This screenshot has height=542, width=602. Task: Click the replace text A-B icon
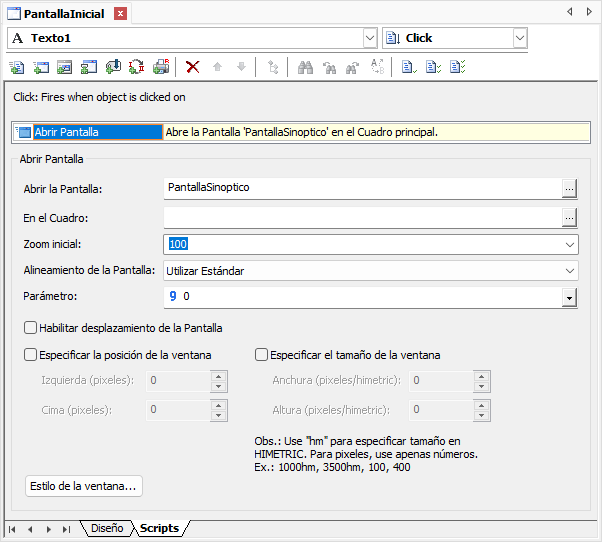click(378, 67)
